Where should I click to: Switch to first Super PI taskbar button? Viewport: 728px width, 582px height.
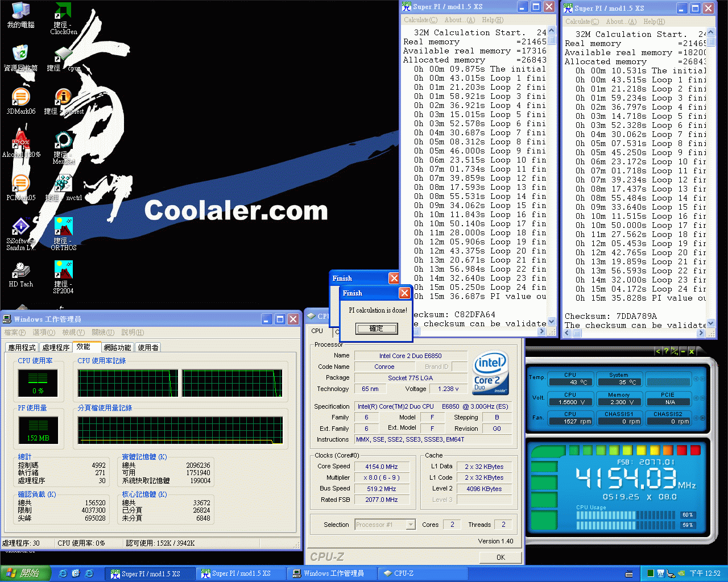pyautogui.click(x=151, y=573)
